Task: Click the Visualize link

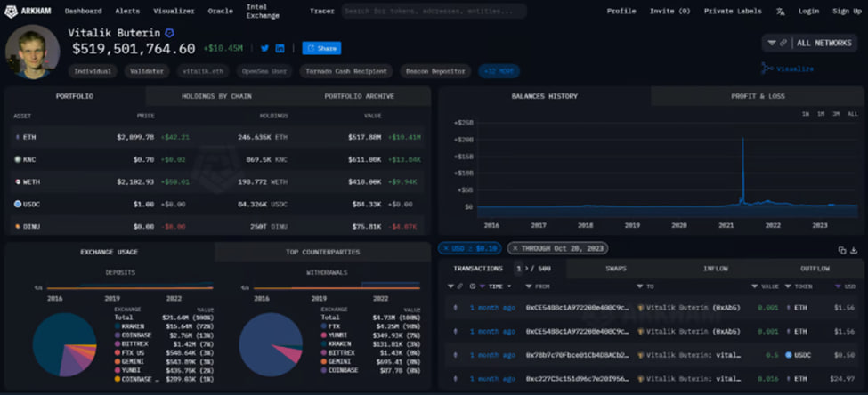Action: point(788,69)
